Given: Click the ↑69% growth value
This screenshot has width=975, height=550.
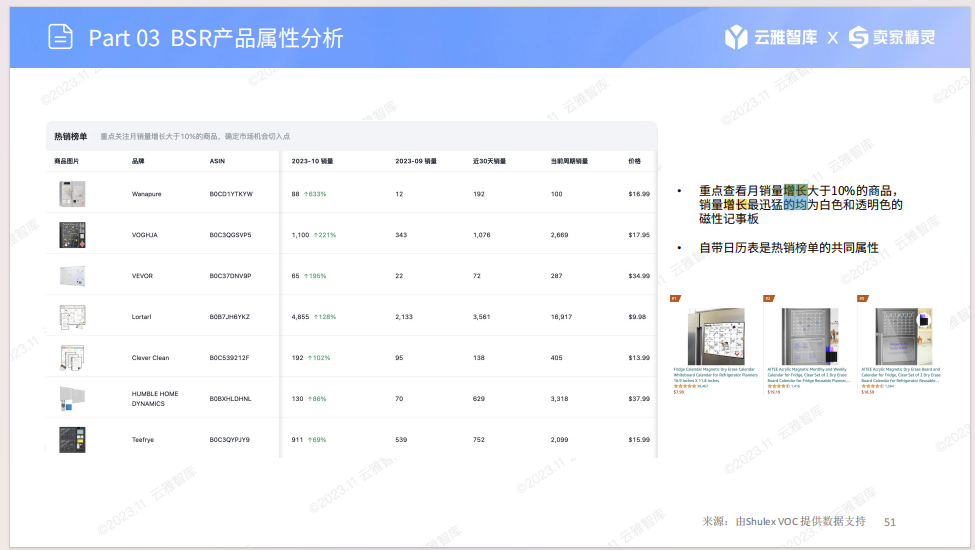Looking at the screenshot, I should click(317, 439).
